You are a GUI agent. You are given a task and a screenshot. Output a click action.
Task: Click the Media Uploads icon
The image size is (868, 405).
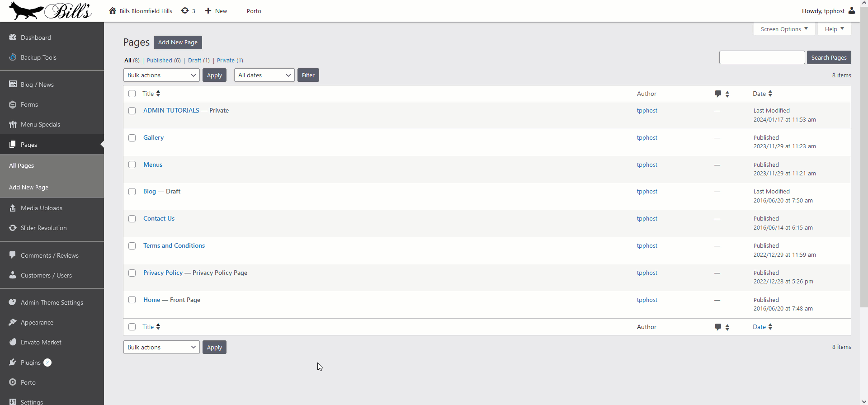[x=13, y=208]
